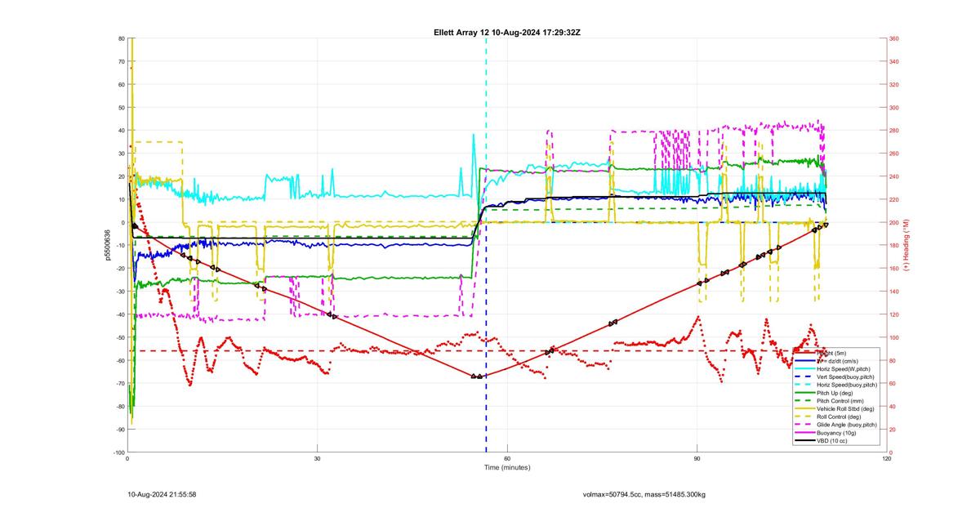Click the 'Height (5m)' legend entry
The image size is (980, 508).
831,354
